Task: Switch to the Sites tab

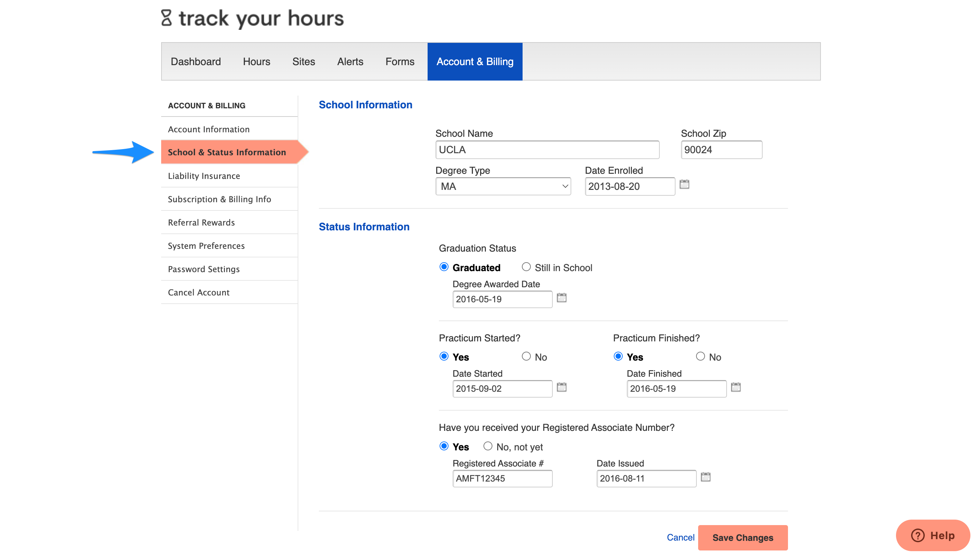Action: click(x=303, y=61)
